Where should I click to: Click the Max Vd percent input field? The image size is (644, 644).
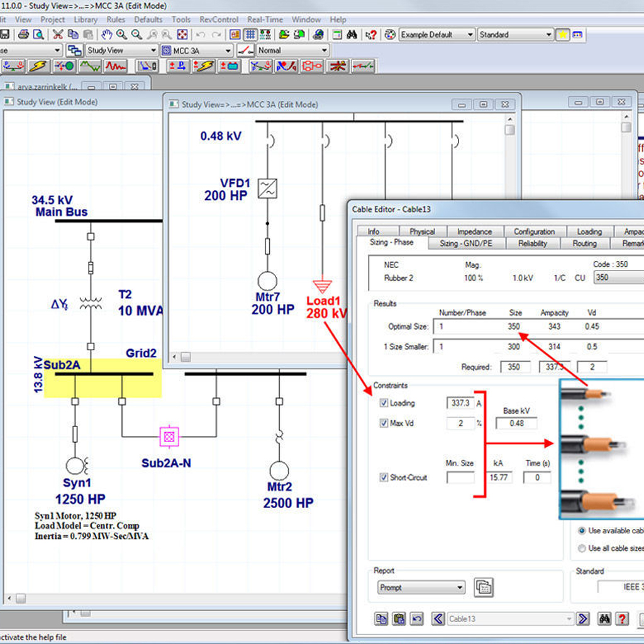click(x=460, y=423)
